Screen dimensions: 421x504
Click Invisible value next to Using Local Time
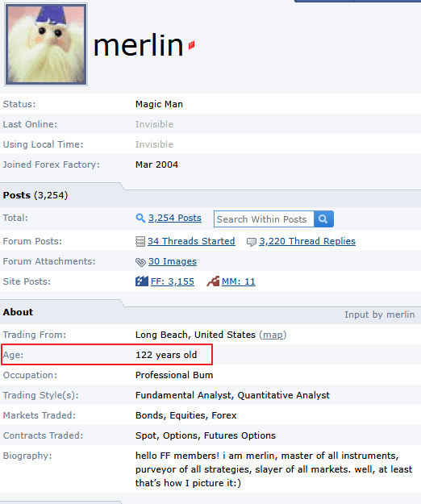154,144
